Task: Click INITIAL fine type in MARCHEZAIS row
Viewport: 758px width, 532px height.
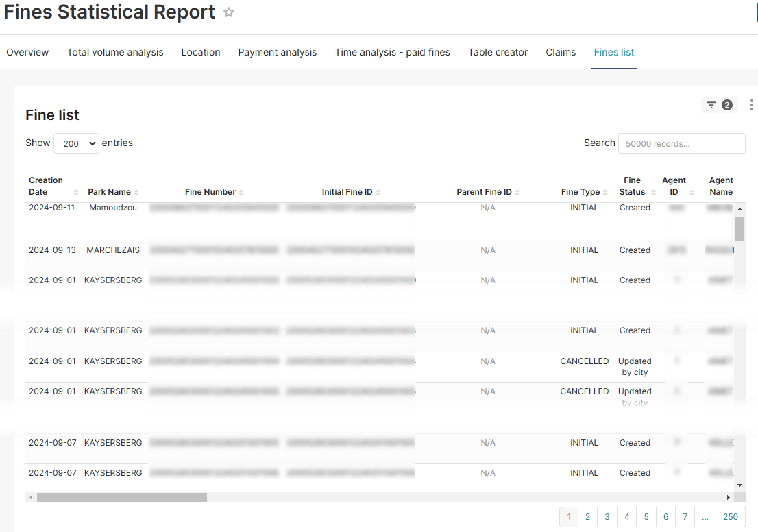Action: click(x=584, y=250)
